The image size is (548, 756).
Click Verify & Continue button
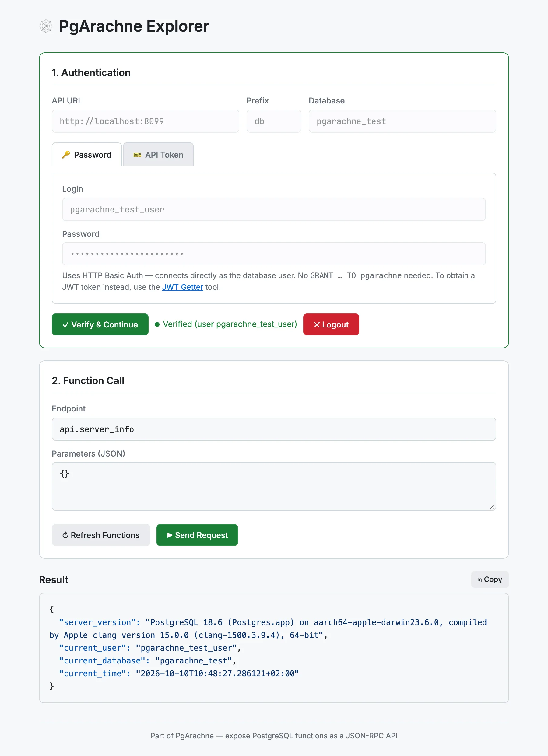point(100,324)
